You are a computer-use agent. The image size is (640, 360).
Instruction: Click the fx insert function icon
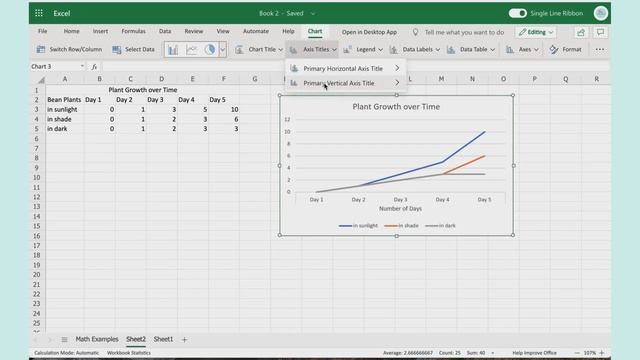94,67
